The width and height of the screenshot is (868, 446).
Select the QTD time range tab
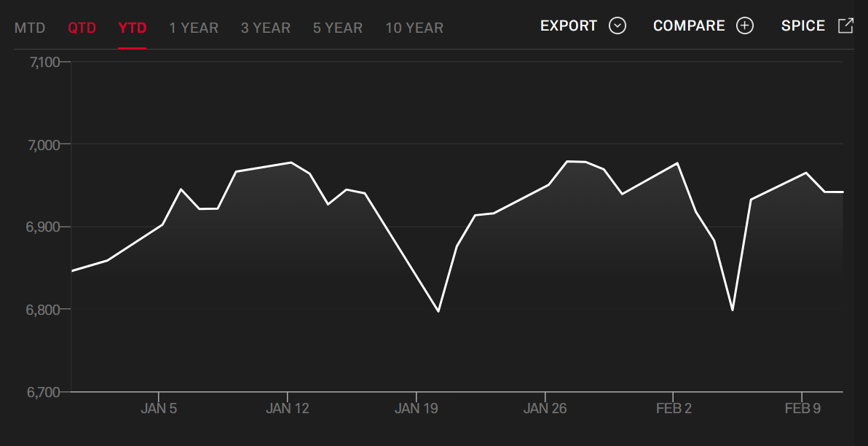point(82,28)
